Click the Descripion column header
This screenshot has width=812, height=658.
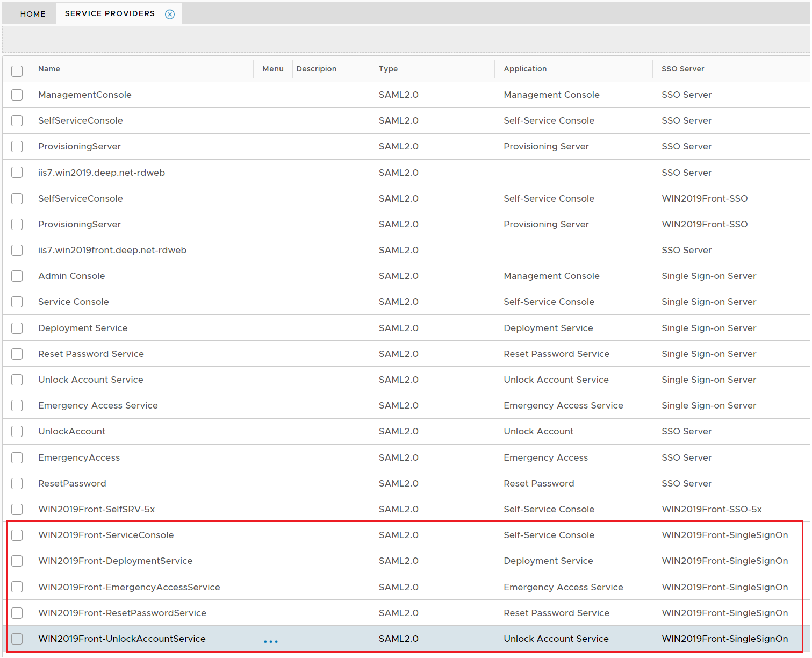316,69
